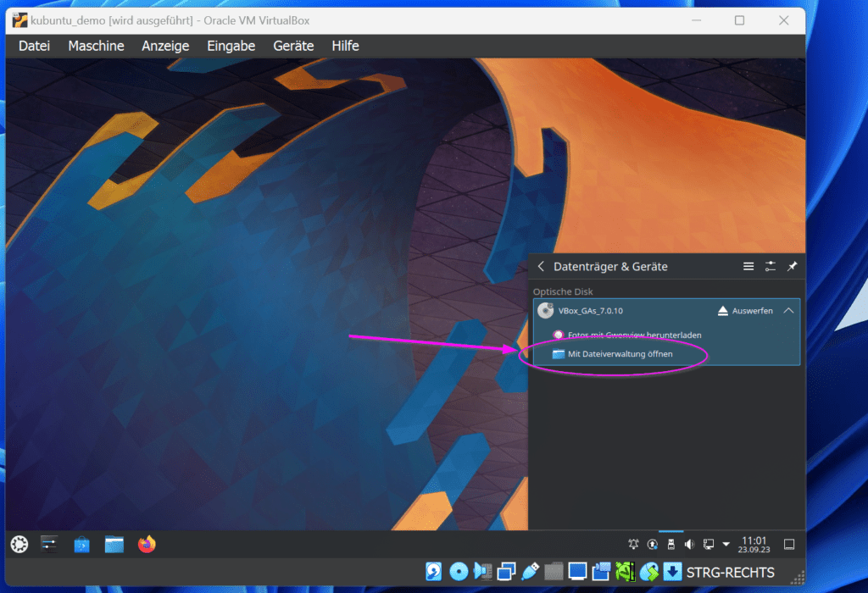Click VirtualBox audio indicator
The image size is (868, 593).
point(482,572)
